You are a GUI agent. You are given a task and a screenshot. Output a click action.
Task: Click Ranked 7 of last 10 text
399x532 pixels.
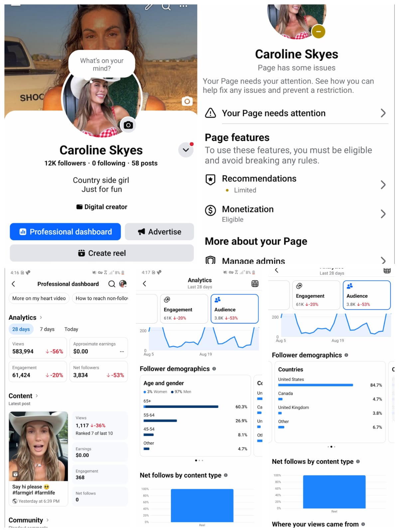click(94, 433)
